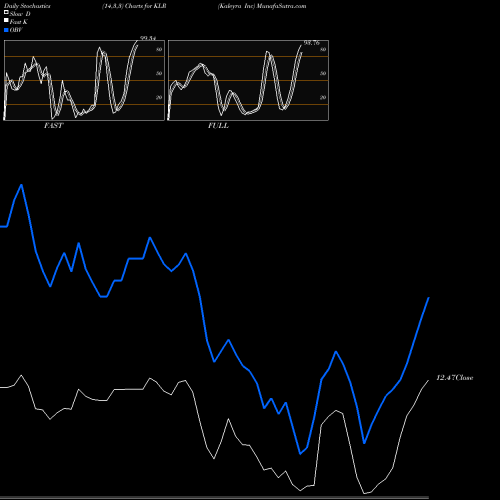Click the 'FAST' label under the chart
Viewport: 500px width, 500px height.
[x=53, y=126]
